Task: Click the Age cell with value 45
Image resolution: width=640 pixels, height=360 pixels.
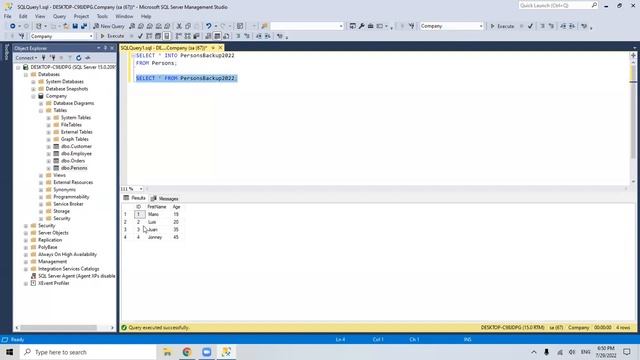Action: pyautogui.click(x=176, y=237)
